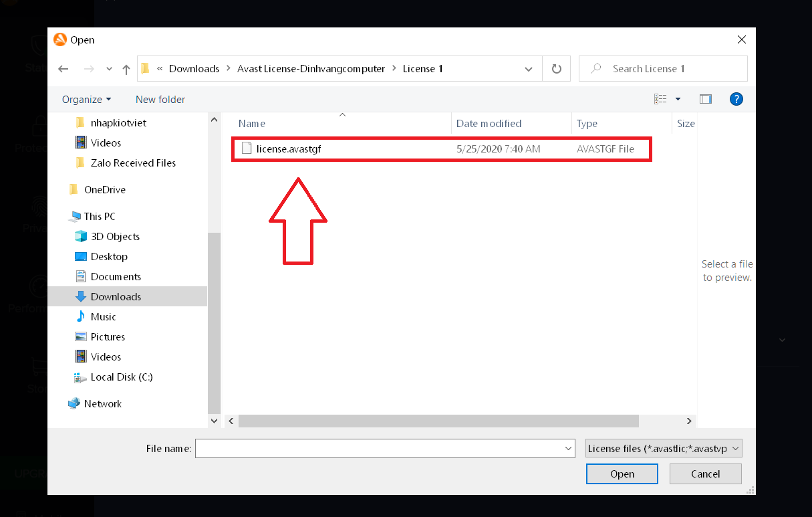Click file list horizontal scrollbar right arrow
Viewport: 812px width, 517px height.
(689, 421)
